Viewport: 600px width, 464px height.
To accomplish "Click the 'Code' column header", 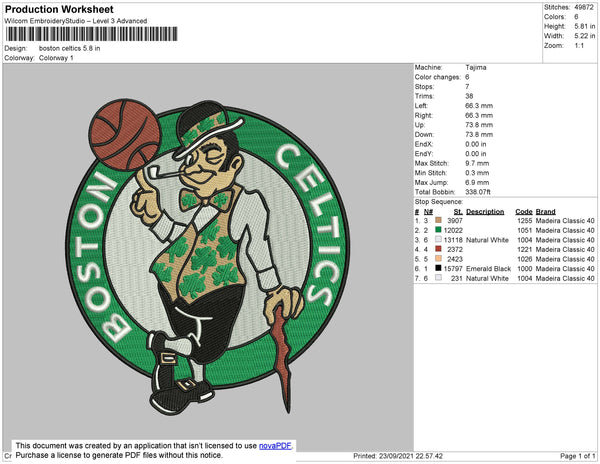I will pyautogui.click(x=524, y=212).
